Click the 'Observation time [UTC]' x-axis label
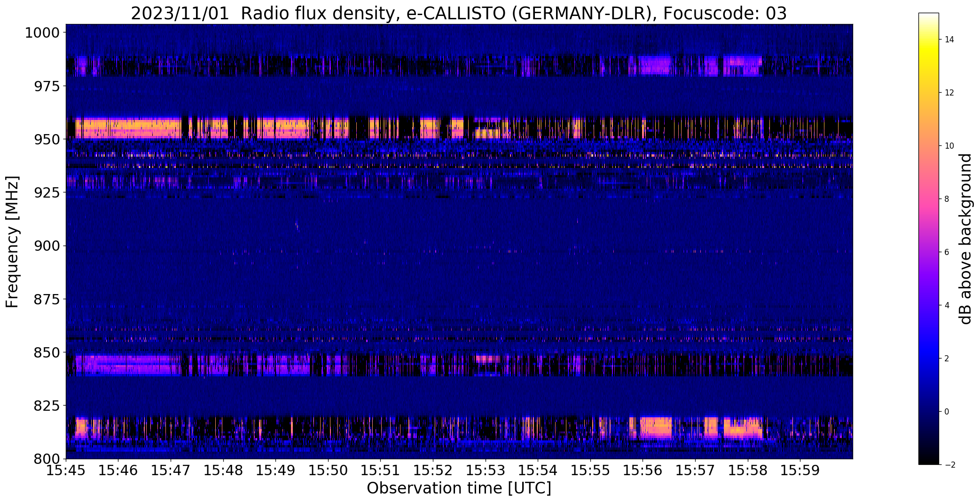The height and width of the screenshot is (502, 980). 459,488
